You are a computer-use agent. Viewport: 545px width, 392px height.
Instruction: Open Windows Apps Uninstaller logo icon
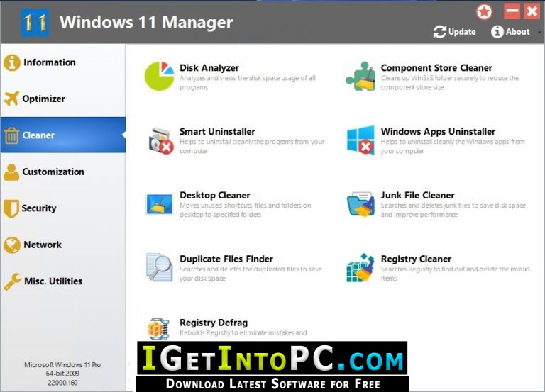pyautogui.click(x=360, y=140)
